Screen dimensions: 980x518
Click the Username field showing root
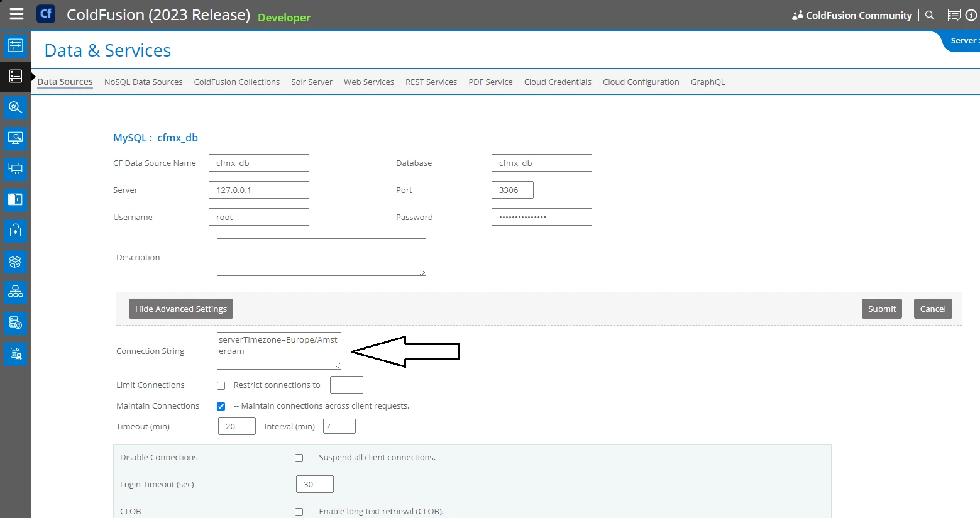[x=259, y=217]
